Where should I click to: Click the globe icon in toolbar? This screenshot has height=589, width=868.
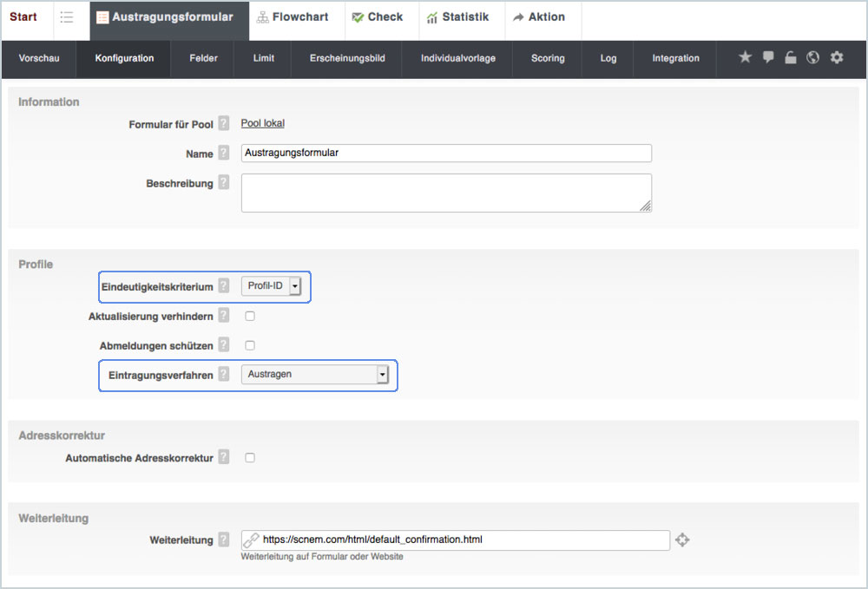(813, 58)
